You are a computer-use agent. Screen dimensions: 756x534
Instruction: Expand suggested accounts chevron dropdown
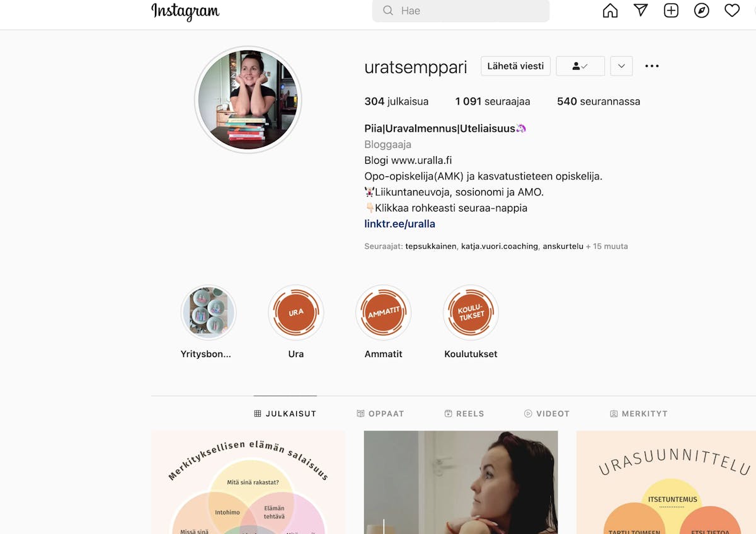[621, 66]
